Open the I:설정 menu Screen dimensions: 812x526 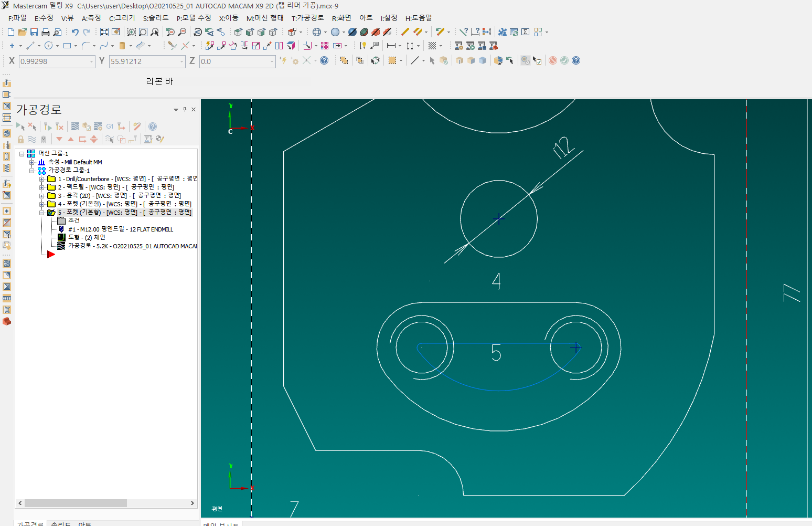click(x=389, y=18)
